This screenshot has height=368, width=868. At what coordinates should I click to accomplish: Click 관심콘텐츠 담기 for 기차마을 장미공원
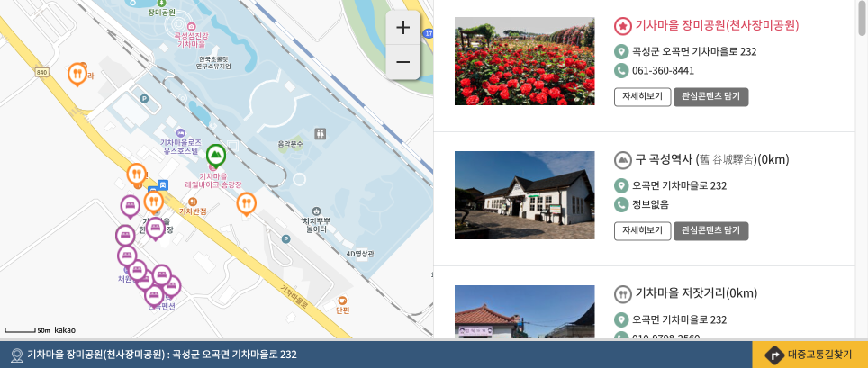point(710,96)
